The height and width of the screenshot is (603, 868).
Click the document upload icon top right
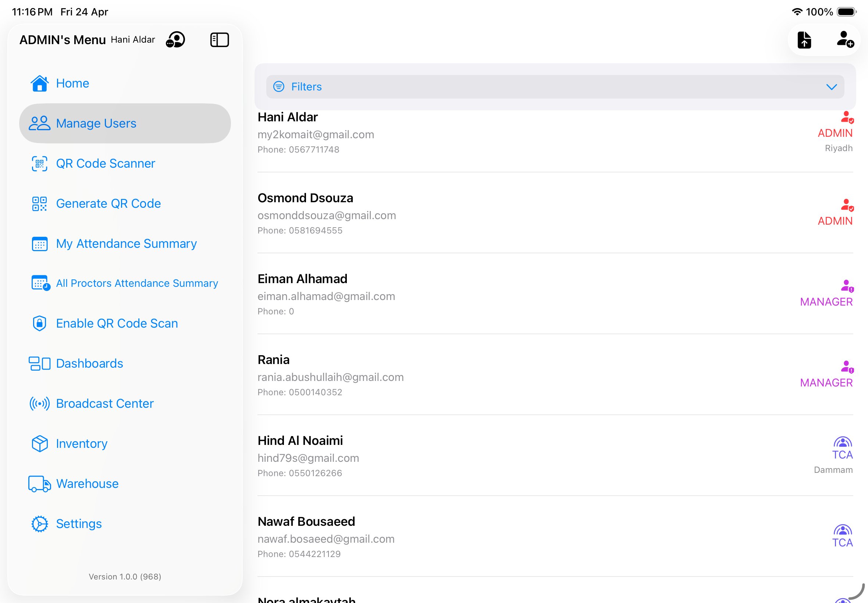[804, 39]
